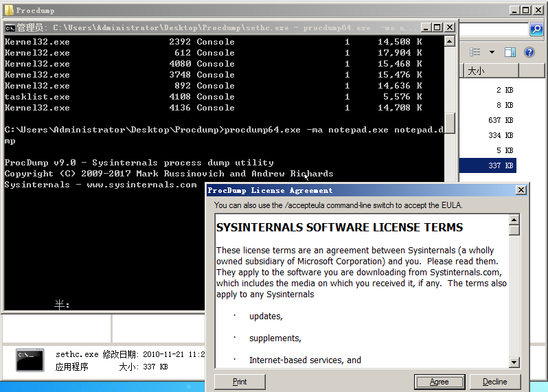Close the ProcDump License Agreement dialog

521,190
